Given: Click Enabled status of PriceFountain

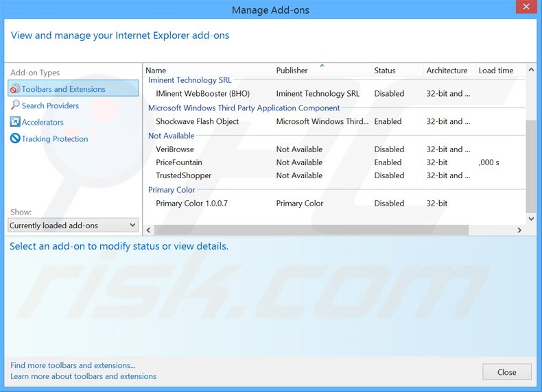Looking at the screenshot, I should [x=388, y=162].
